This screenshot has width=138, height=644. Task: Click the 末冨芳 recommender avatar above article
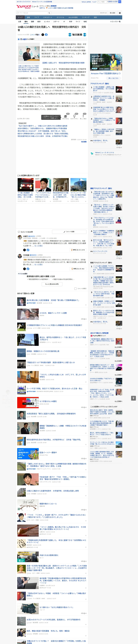21,39
